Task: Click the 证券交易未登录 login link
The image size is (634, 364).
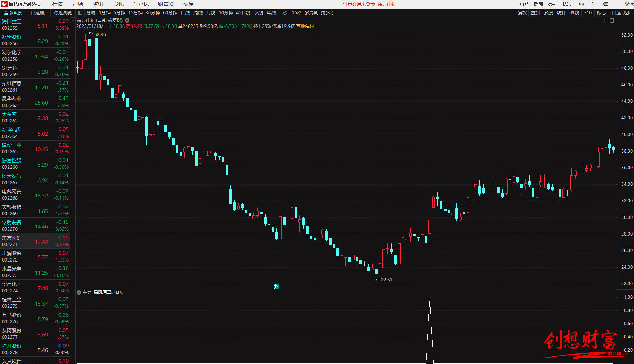Action: [359, 4]
